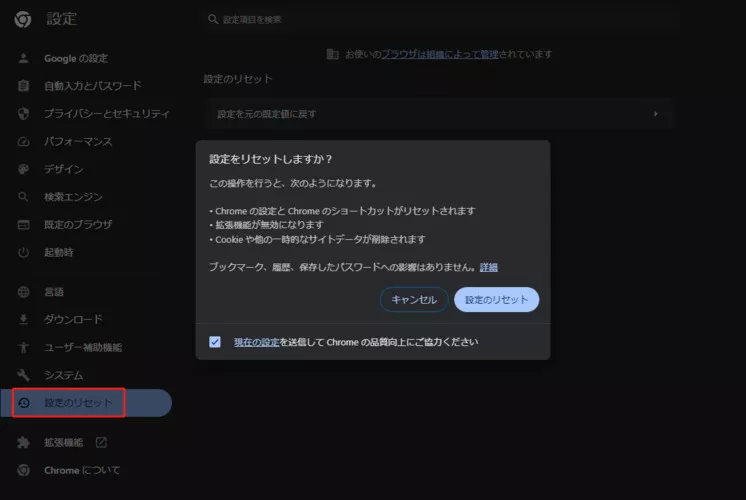Click the browser window icon for 既定のブラウザ

(23, 225)
